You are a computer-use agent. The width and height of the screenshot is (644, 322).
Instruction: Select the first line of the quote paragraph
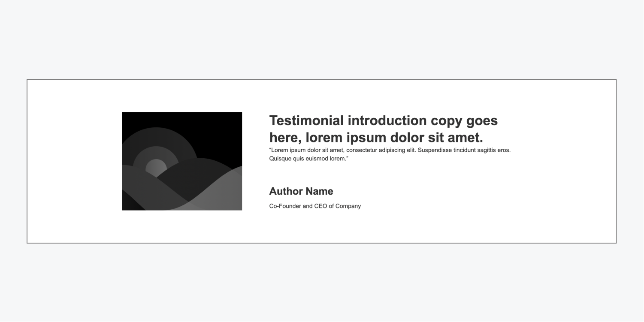click(390, 150)
